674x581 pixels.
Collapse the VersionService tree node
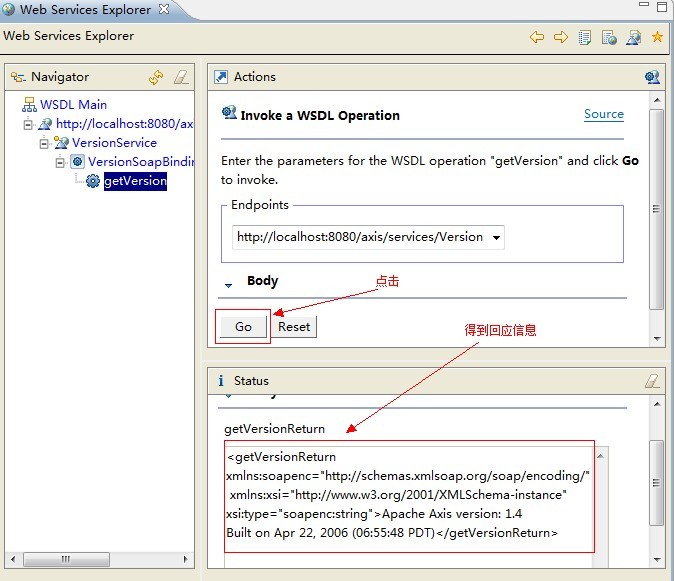[x=45, y=143]
